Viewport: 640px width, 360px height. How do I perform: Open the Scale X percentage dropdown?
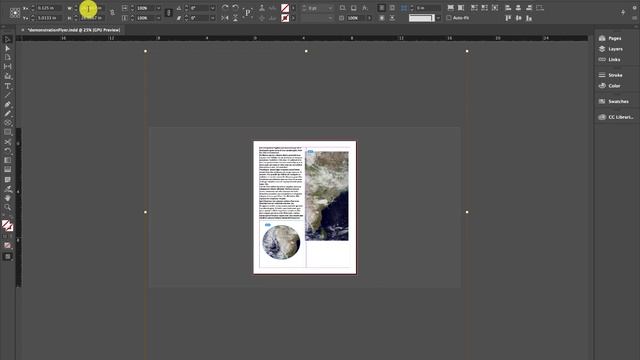tap(158, 8)
